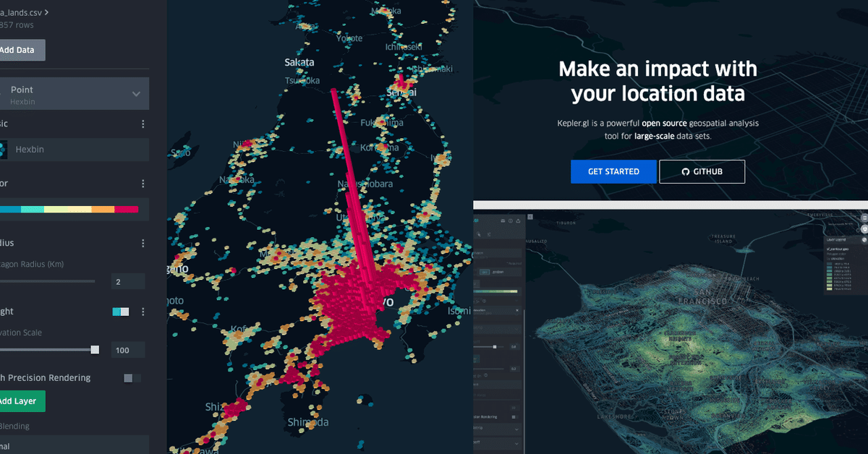868x454 pixels.
Task: Click the Elevation Scale slider handle
Action: point(95,349)
